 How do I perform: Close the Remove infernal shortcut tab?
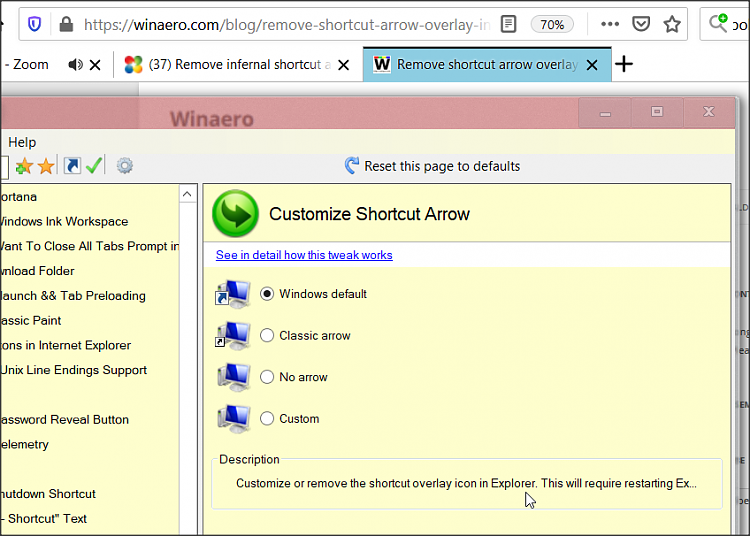(343, 65)
